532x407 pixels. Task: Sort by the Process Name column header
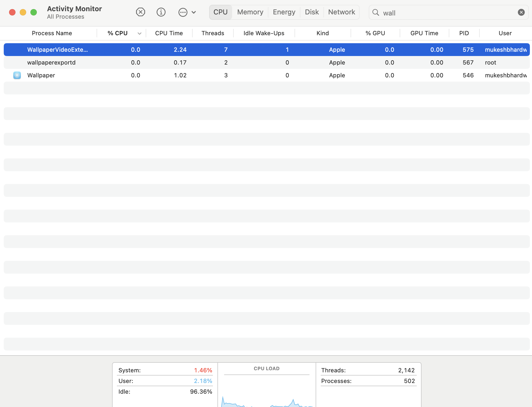(x=52, y=33)
